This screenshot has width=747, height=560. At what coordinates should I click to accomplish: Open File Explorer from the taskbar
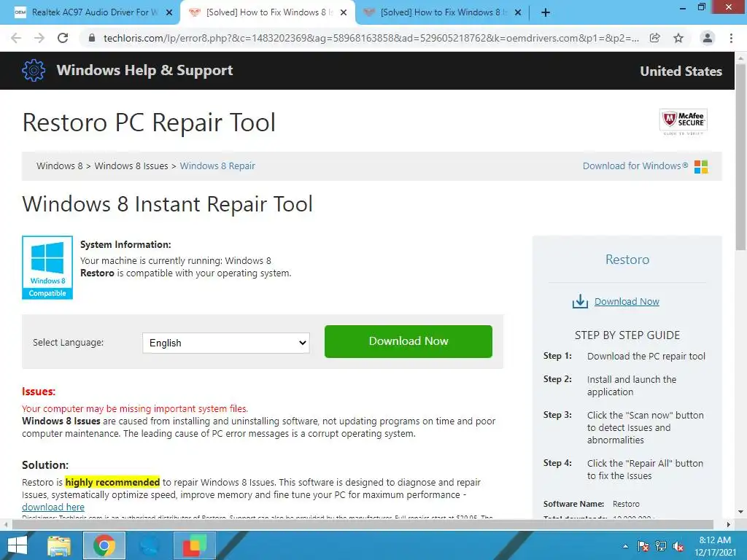click(58, 545)
